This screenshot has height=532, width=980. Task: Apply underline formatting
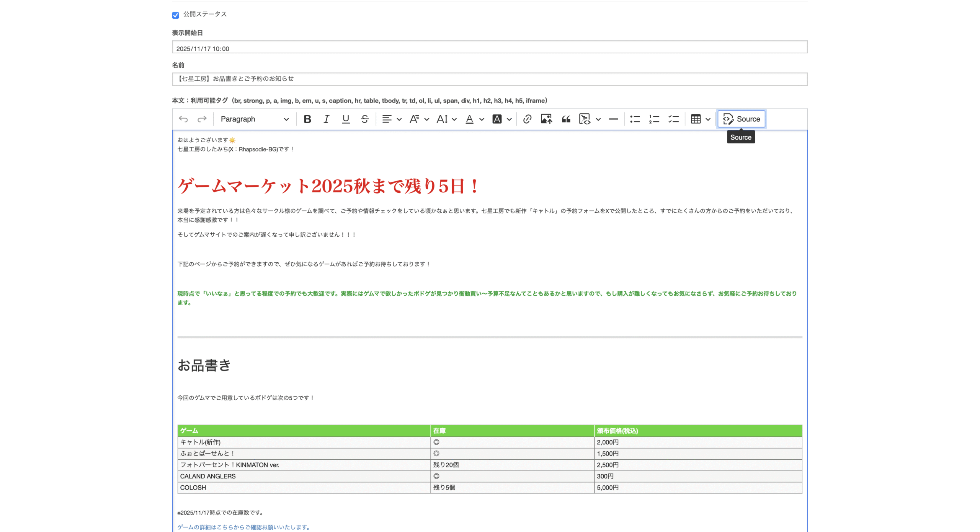(345, 119)
